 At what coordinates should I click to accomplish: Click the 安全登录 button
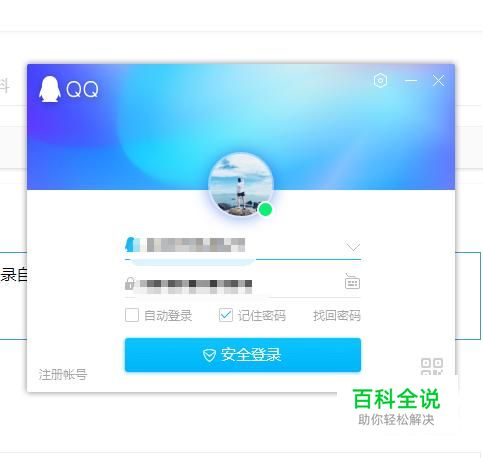click(x=243, y=355)
